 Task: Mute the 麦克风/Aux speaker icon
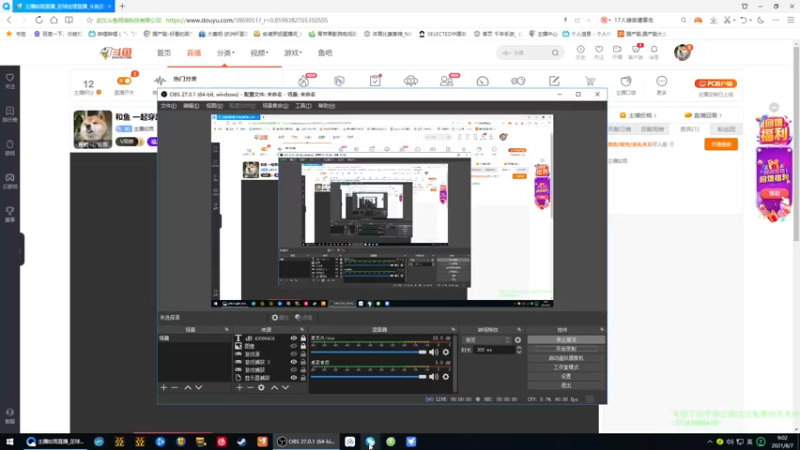[434, 352]
